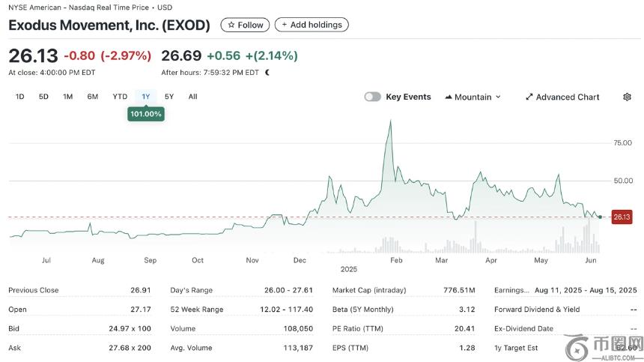Screen dimensions: 644x362
Task: Click 52 Week Range 12.02 - 117.40
Action: (x=286, y=310)
